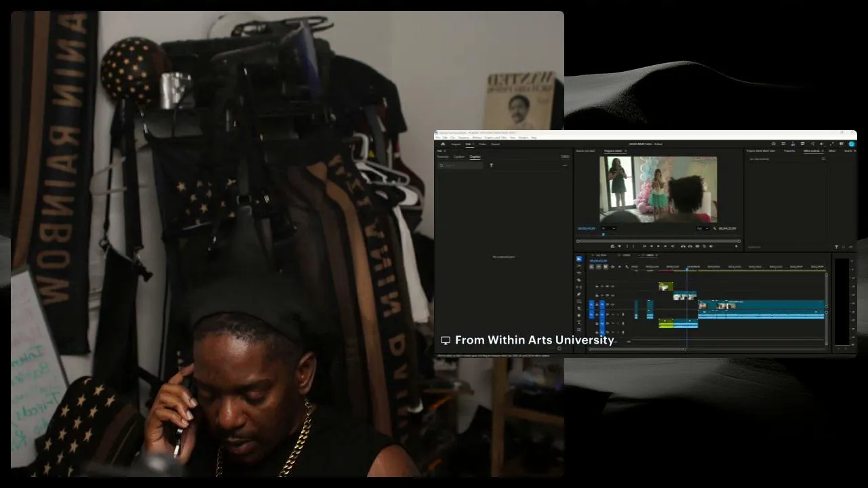This screenshot has width=868, height=488.
Task: Toggle insert sequences as nests button
Action: (591, 266)
